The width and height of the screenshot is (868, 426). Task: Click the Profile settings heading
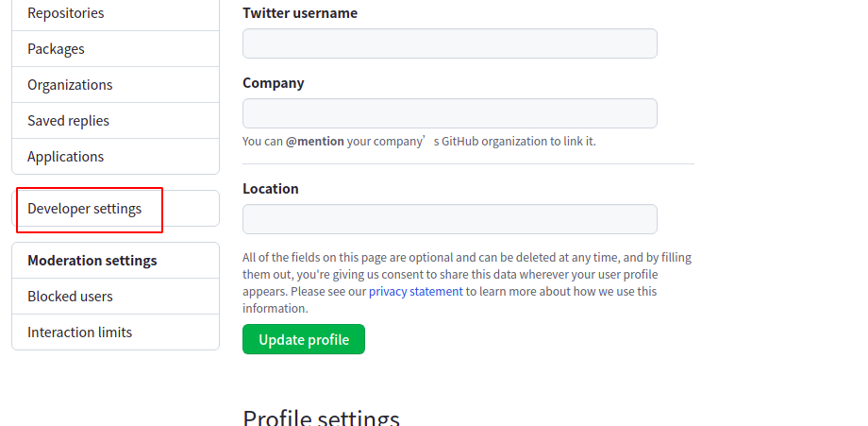(321, 418)
